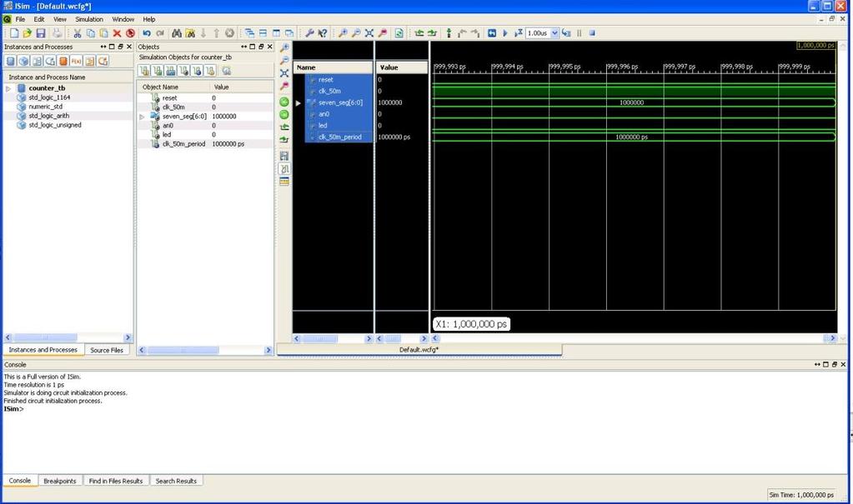Select the Default.wcfg* waveform tab
Screen dimensions: 853x504
(419, 350)
